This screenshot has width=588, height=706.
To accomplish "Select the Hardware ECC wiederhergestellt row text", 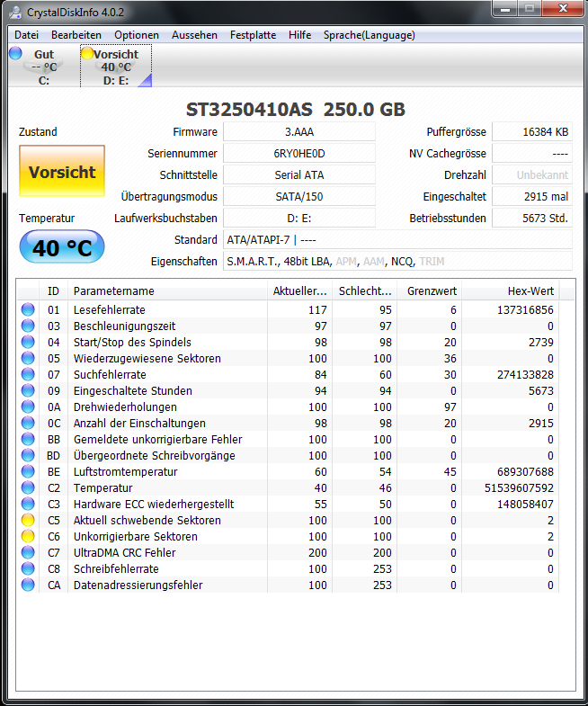I will click(x=154, y=505).
